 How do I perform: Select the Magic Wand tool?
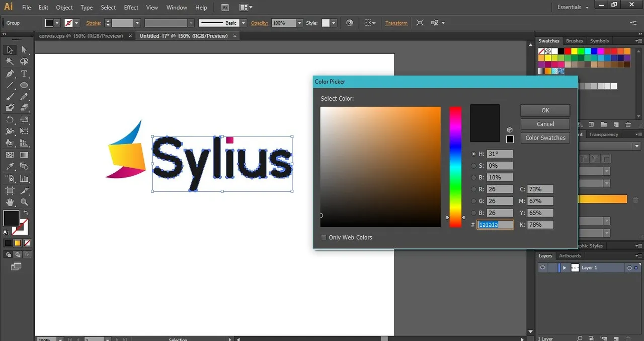click(x=10, y=61)
